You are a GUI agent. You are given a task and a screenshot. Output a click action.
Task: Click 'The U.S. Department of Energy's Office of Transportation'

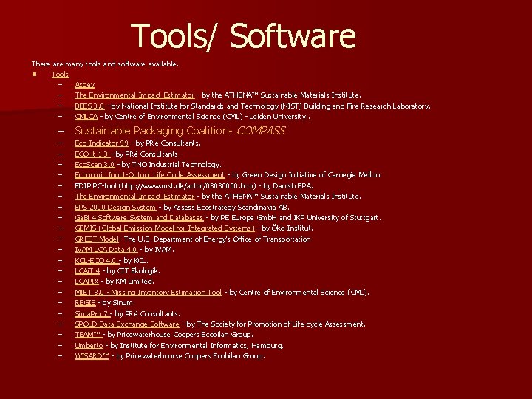pyautogui.click(x=217, y=239)
